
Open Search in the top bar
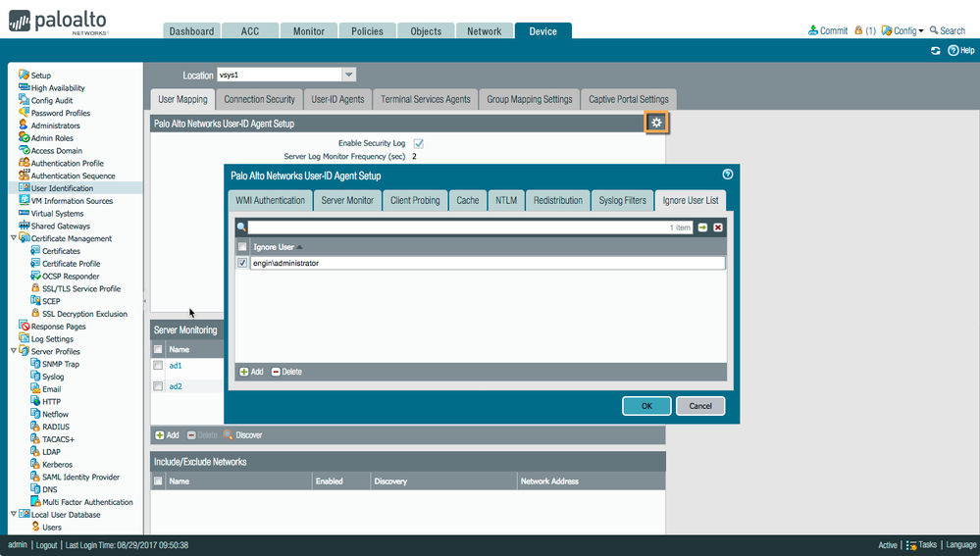(x=948, y=30)
